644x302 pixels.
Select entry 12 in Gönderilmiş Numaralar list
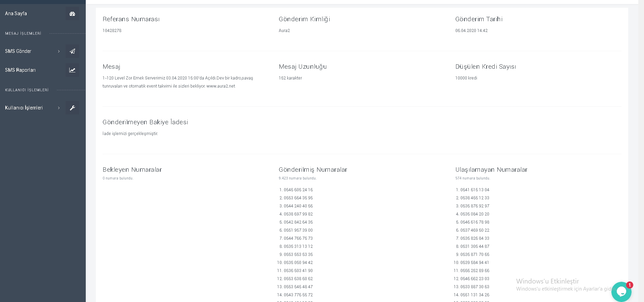tap(298, 279)
